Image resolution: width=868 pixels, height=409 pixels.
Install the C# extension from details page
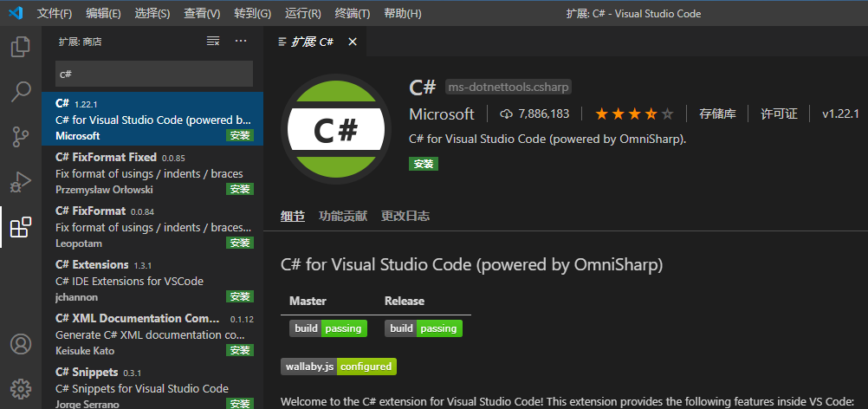click(x=424, y=163)
